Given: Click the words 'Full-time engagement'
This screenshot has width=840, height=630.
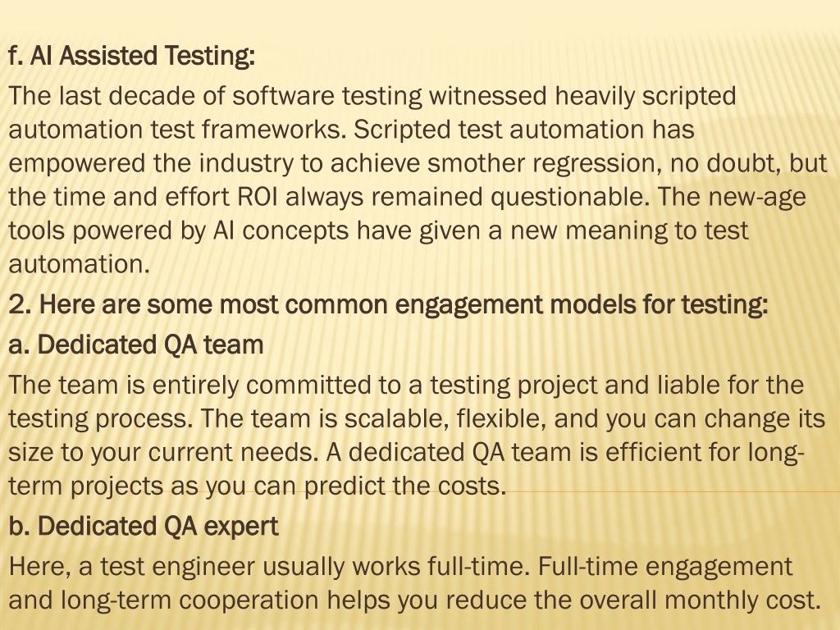Looking at the screenshot, I should click(x=664, y=568).
